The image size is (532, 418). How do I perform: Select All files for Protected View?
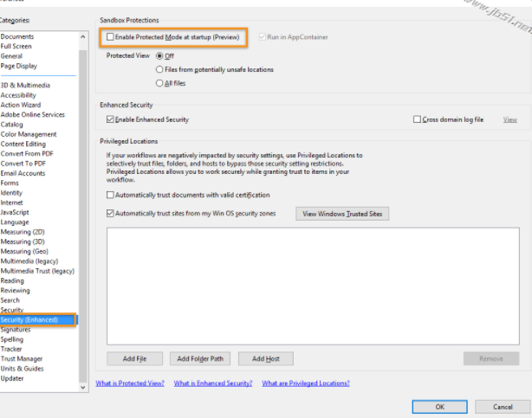tap(159, 83)
